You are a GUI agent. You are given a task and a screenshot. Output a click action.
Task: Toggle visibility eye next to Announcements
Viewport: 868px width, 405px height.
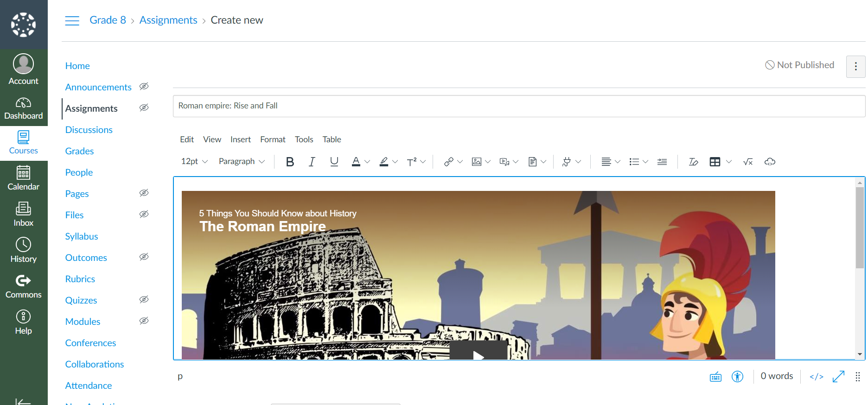[x=144, y=86]
